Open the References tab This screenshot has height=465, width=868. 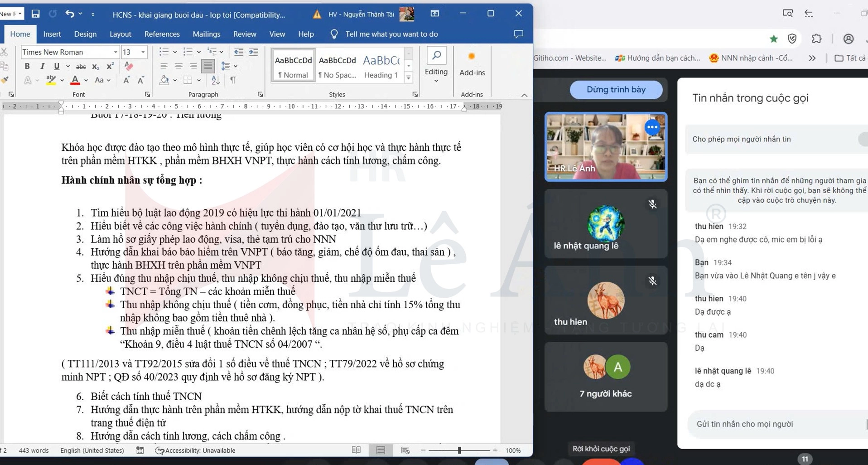pyautogui.click(x=162, y=34)
